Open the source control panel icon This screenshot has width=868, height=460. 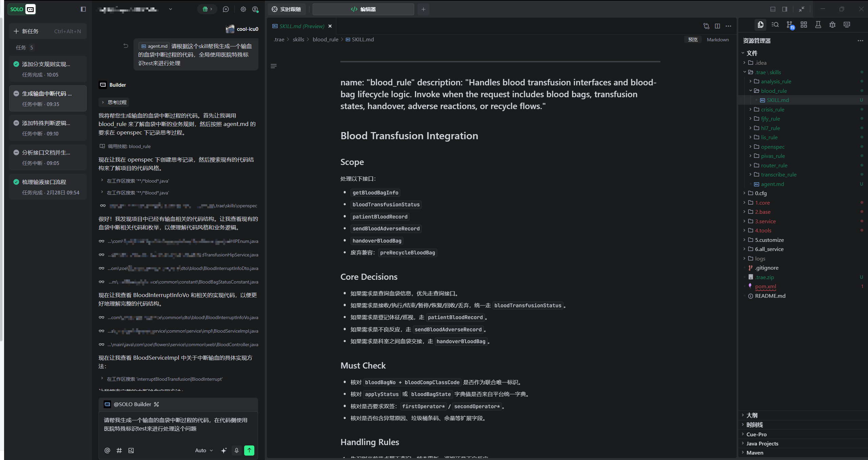[x=789, y=25]
